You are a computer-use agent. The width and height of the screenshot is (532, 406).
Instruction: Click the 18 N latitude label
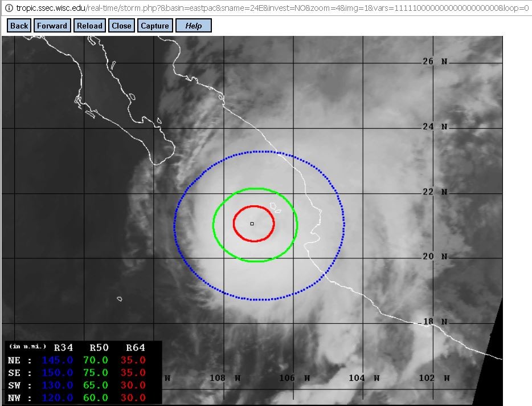pos(435,322)
